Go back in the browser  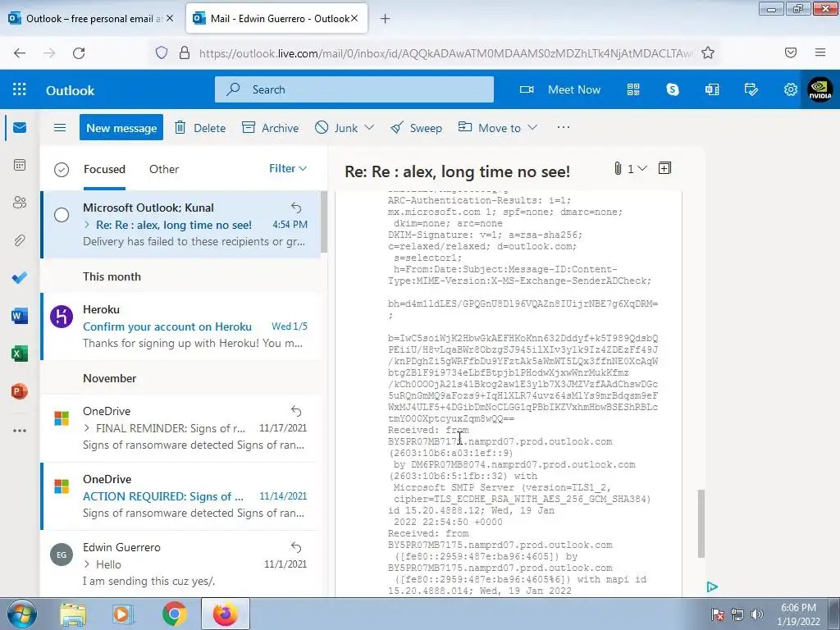[x=20, y=52]
